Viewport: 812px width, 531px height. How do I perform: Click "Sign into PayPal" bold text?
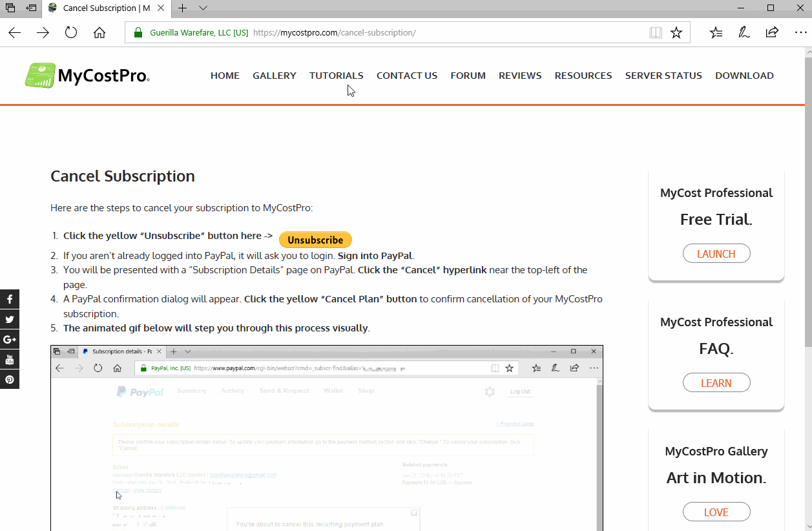coord(376,255)
